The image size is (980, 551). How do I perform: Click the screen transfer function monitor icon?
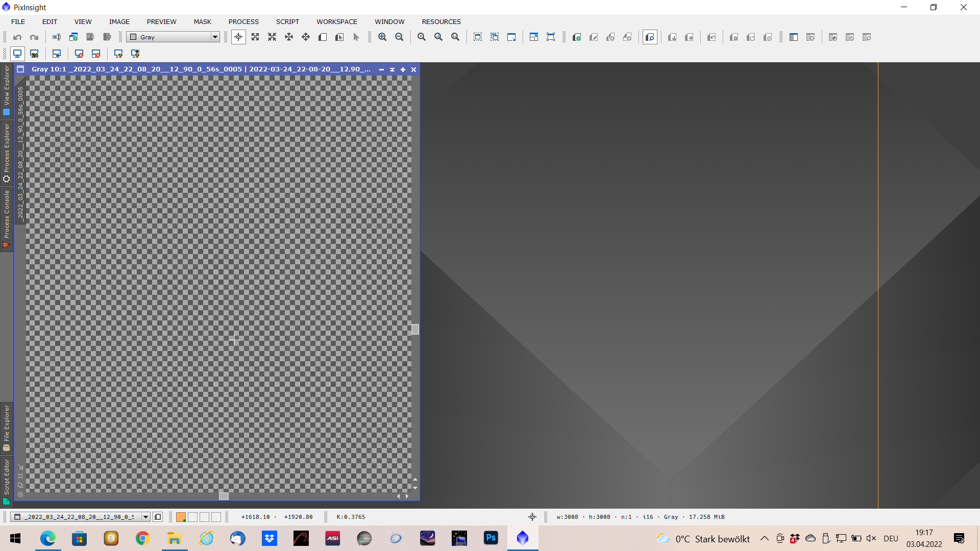coord(17,54)
